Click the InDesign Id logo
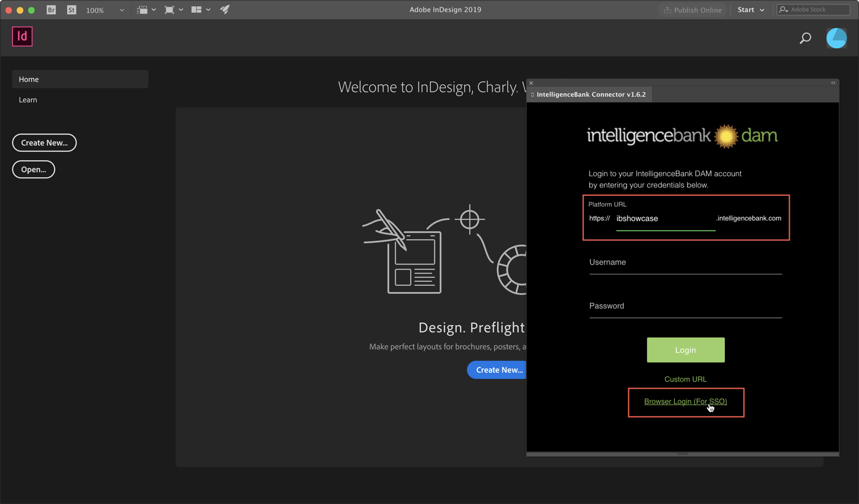 [x=22, y=36]
